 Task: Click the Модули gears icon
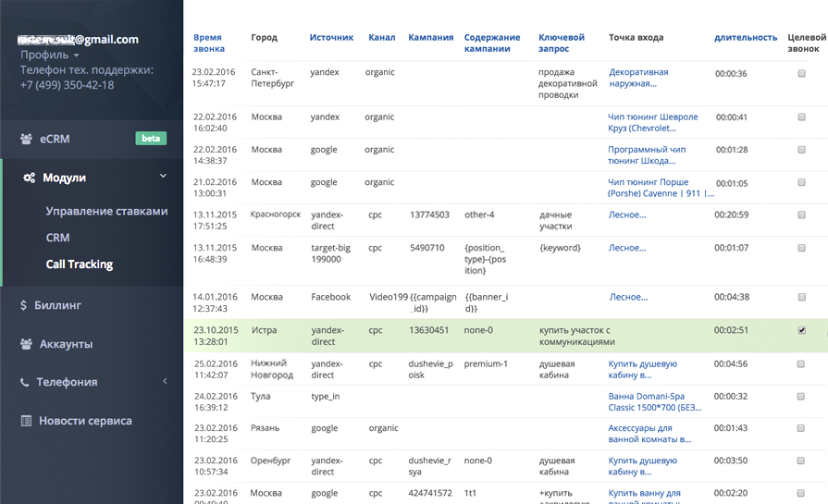click(29, 178)
